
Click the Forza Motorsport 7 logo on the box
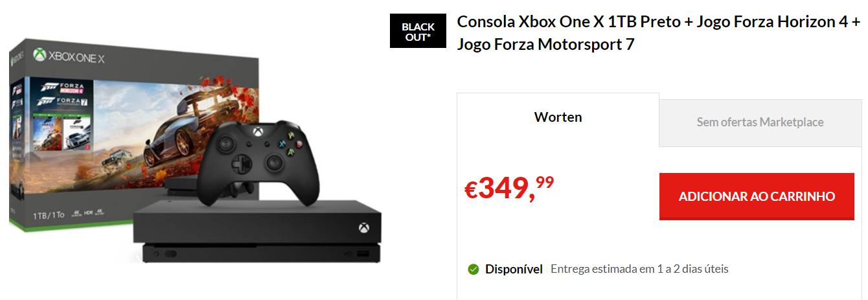point(62,103)
